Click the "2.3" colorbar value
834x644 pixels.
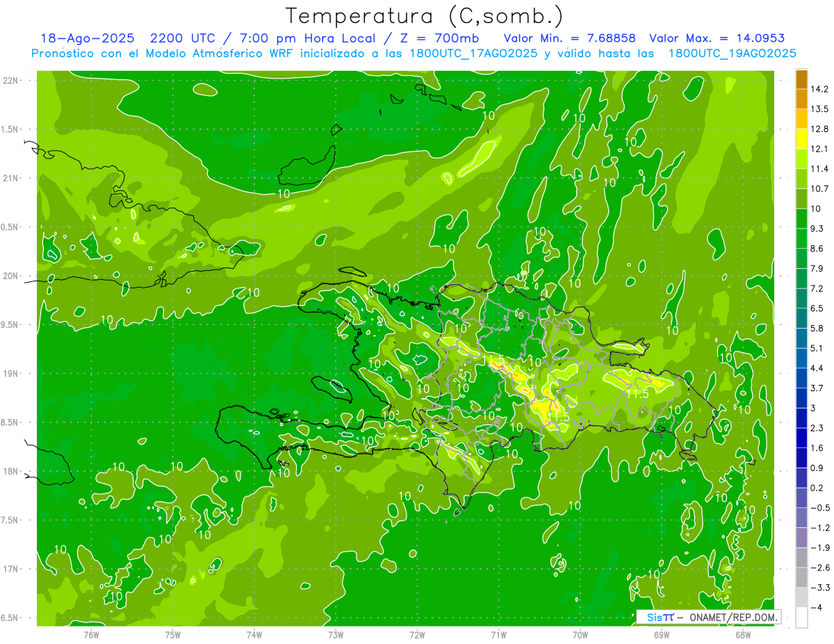(817, 428)
